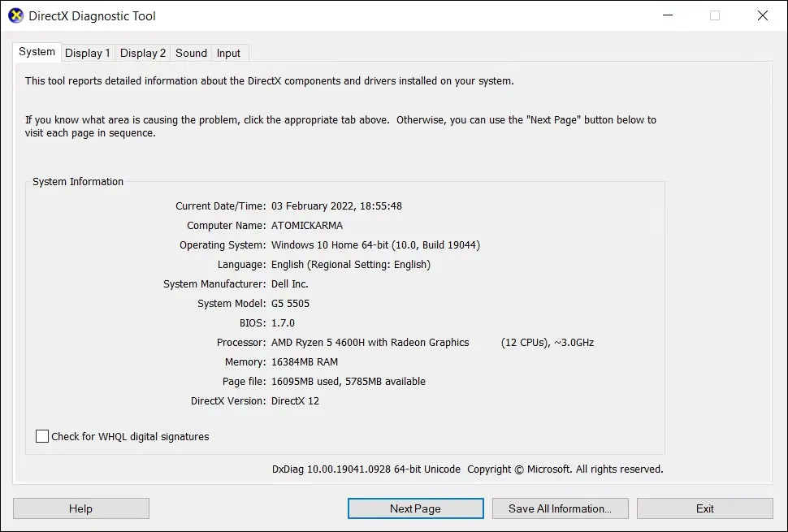Close the DirectX Diagnostic Tool window

tap(762, 15)
